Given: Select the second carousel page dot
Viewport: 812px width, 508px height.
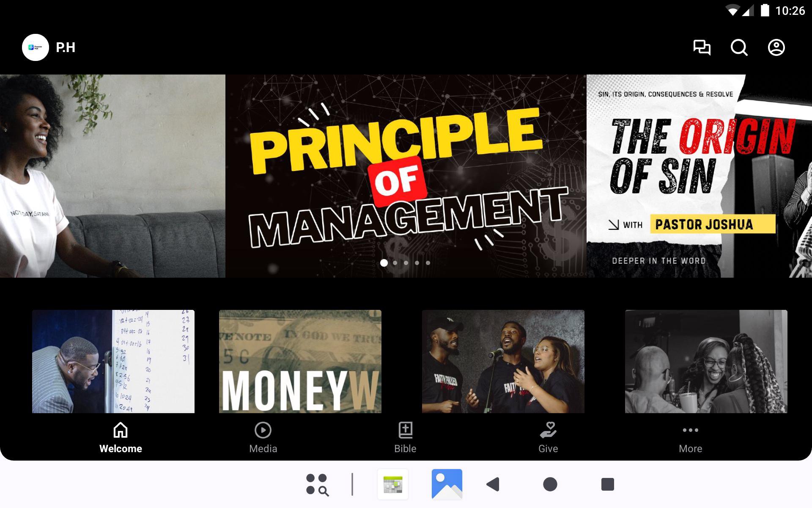Looking at the screenshot, I should pyautogui.click(x=395, y=263).
